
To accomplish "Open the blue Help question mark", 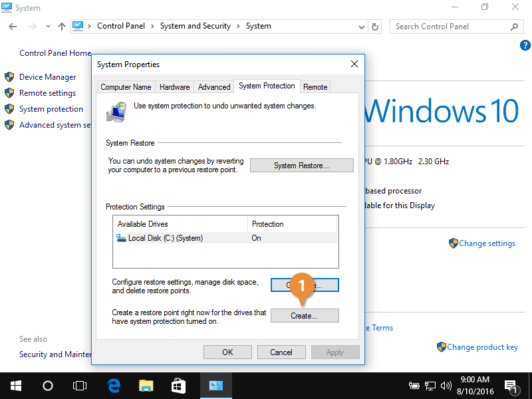I will point(525,45).
